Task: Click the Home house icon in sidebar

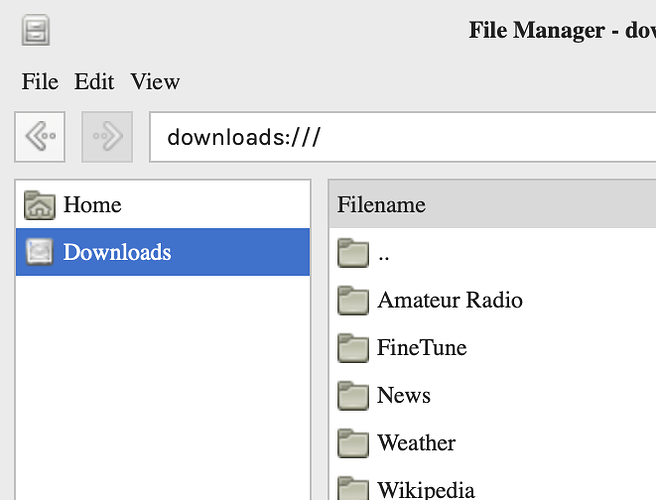Action: pyautogui.click(x=40, y=205)
